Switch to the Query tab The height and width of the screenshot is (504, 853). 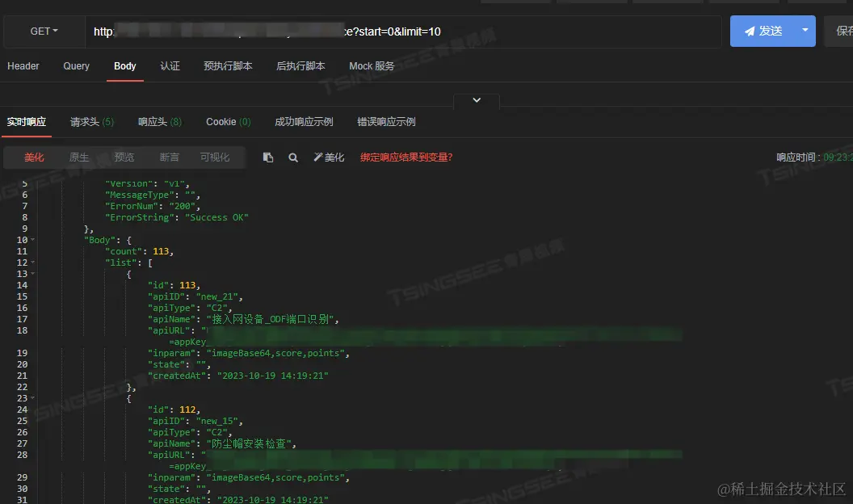click(x=76, y=66)
